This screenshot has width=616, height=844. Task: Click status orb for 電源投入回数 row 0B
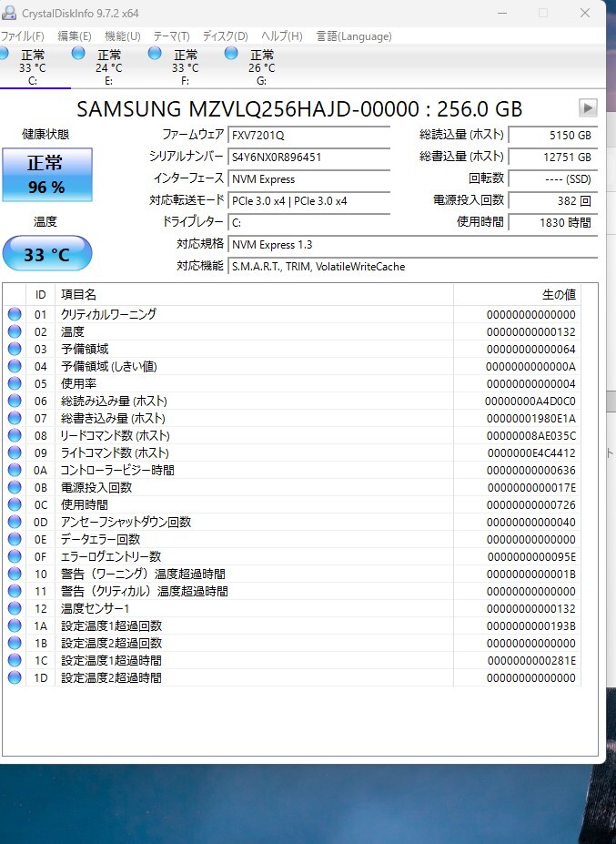15,487
